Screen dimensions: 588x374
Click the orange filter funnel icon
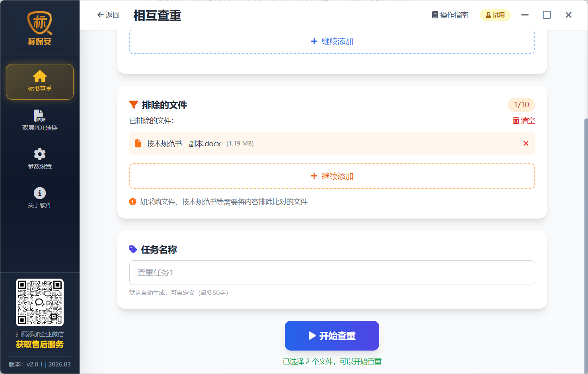pyautogui.click(x=134, y=105)
